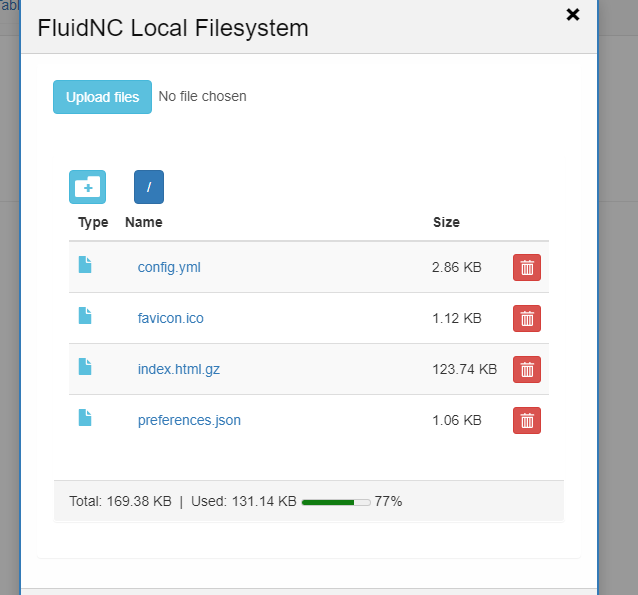Click the file icon beside config.yml
The image size is (638, 595).
pyautogui.click(x=85, y=265)
